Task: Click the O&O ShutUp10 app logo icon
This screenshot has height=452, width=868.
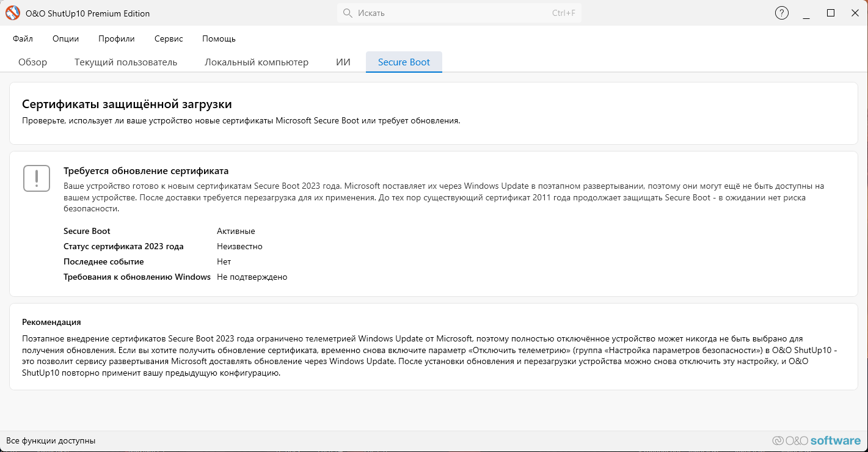Action: coord(12,13)
